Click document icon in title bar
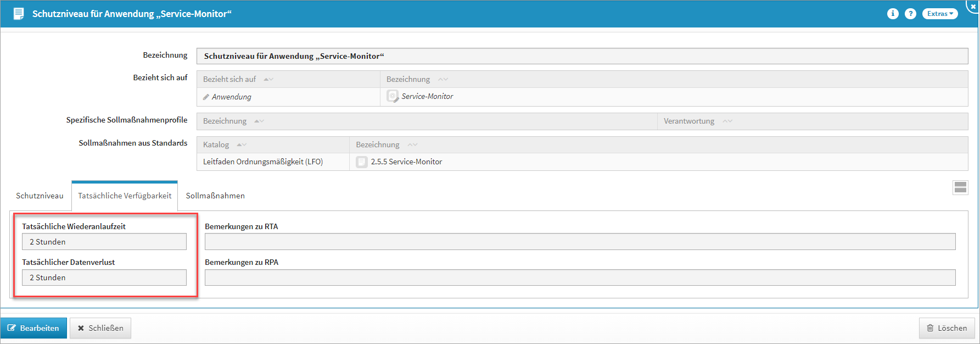The image size is (980, 344). tap(19, 14)
